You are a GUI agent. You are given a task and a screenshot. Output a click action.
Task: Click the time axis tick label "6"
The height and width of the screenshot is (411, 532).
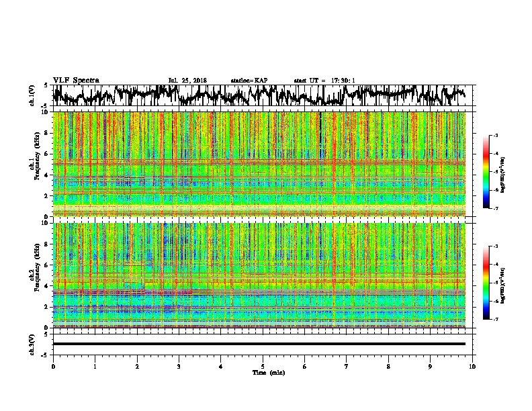(x=305, y=367)
